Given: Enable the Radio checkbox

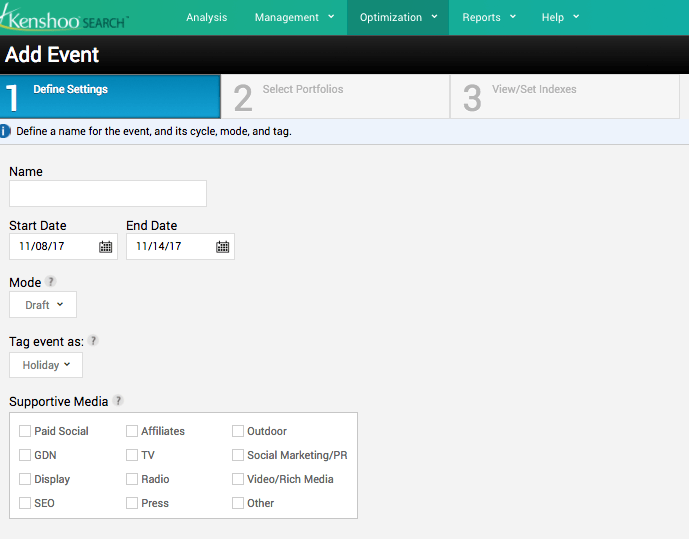Looking at the screenshot, I should pyautogui.click(x=132, y=479).
